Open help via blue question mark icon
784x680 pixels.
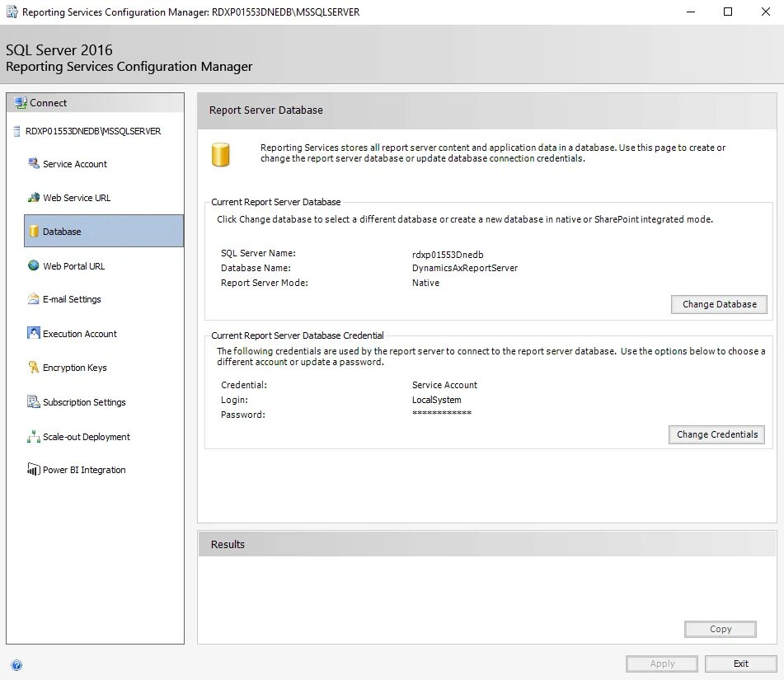(16, 665)
